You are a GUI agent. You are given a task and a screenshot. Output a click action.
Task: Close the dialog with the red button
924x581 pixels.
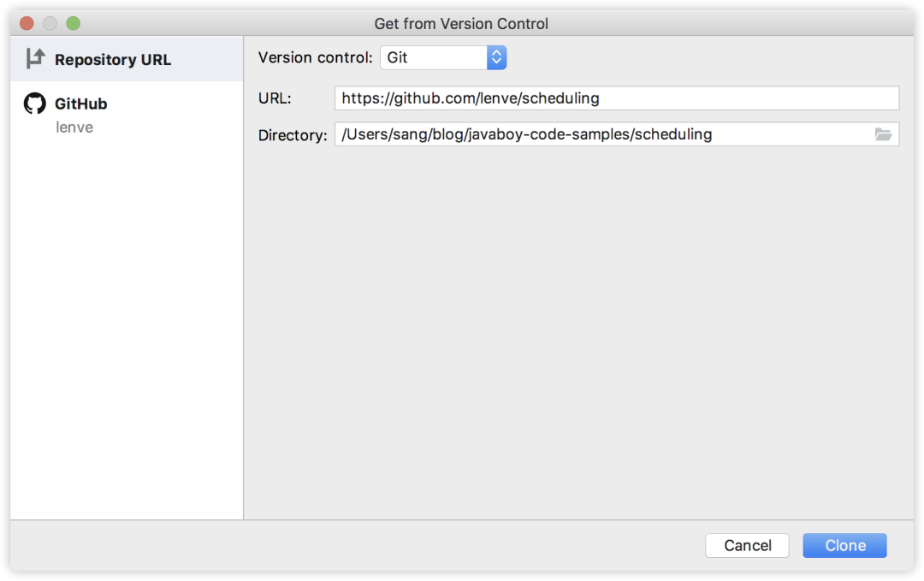27,23
